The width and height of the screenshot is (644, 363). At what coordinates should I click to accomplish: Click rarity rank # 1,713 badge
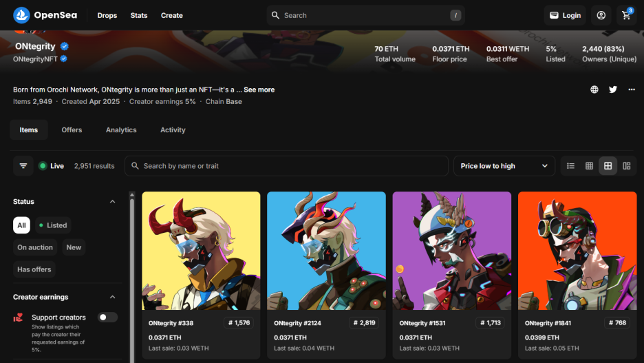point(491,323)
